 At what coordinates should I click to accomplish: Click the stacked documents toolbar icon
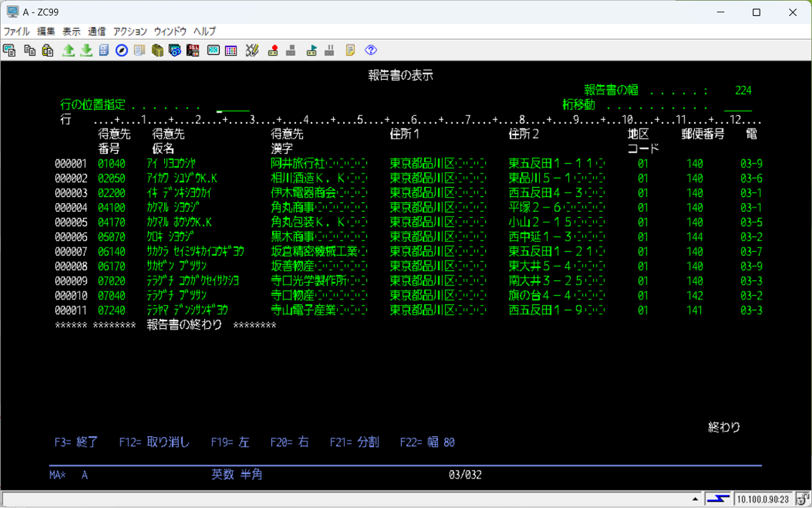(x=139, y=50)
